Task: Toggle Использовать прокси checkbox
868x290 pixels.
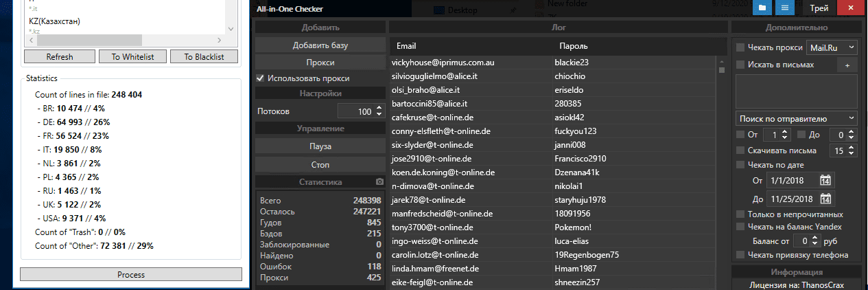Action: tap(260, 78)
